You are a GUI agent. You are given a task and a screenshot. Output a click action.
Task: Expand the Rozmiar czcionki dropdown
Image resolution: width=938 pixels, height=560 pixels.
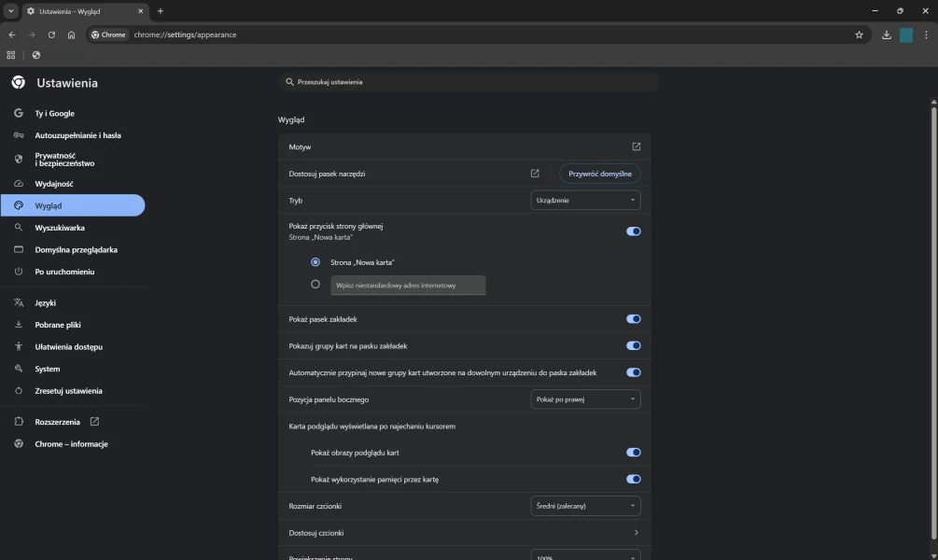(x=585, y=506)
